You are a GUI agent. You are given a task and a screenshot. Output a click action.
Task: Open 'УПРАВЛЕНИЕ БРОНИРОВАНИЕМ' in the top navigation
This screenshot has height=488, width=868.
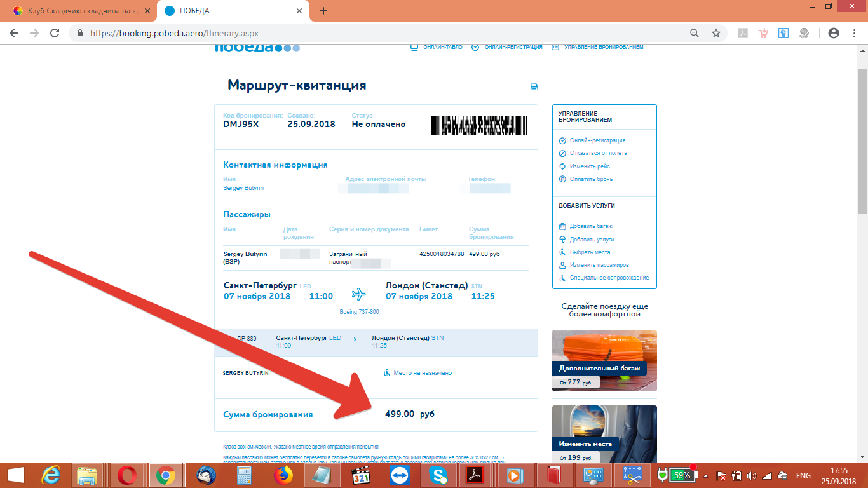click(597, 48)
